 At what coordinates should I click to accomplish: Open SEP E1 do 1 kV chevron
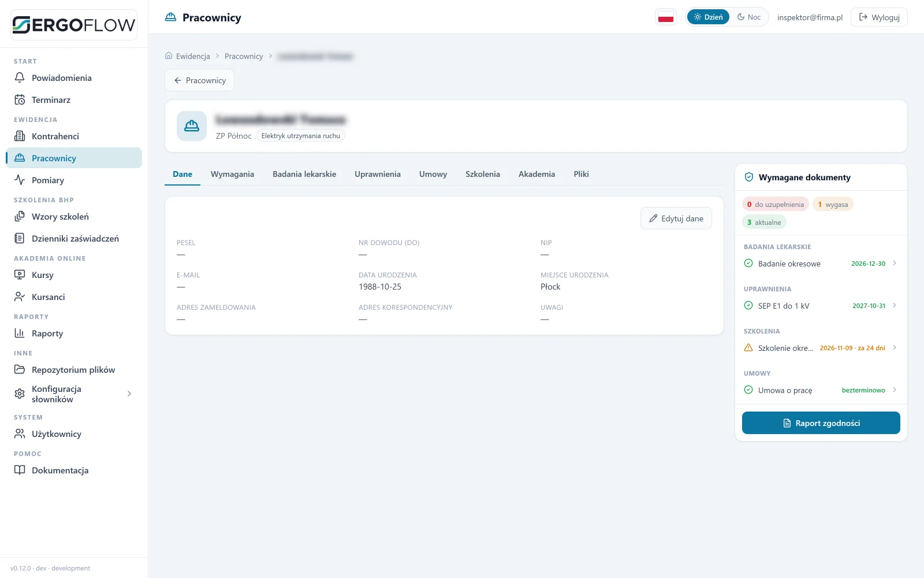[895, 305]
